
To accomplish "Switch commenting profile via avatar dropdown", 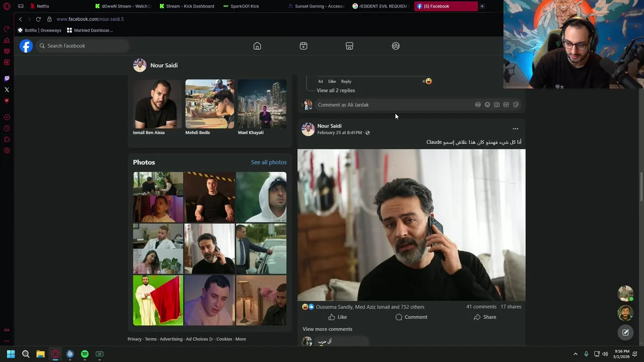I will (x=307, y=105).
